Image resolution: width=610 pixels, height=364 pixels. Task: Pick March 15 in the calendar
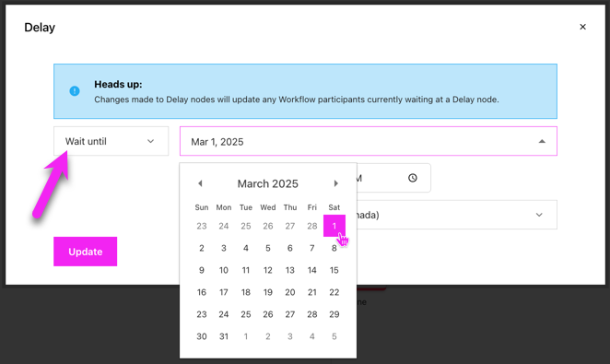point(334,270)
